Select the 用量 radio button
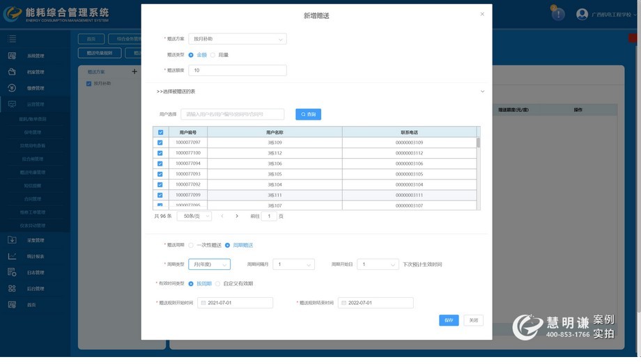Screen dimensions: 641x364 [x=213, y=55]
